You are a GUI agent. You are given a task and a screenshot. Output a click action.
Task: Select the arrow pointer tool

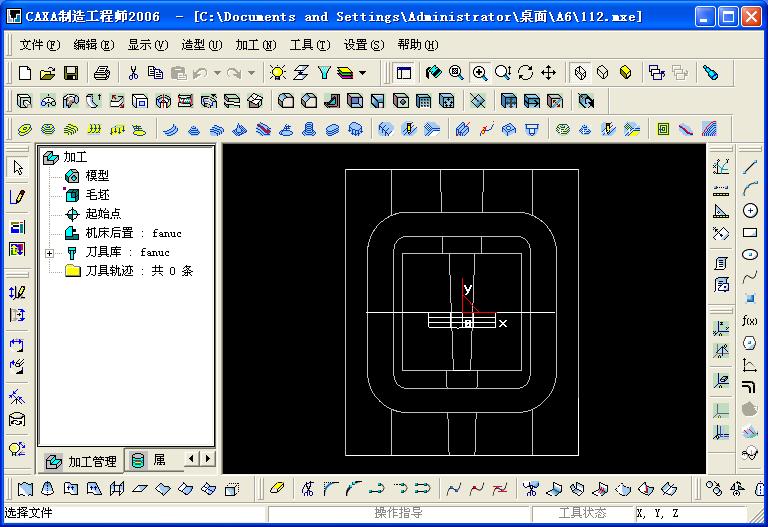click(18, 168)
